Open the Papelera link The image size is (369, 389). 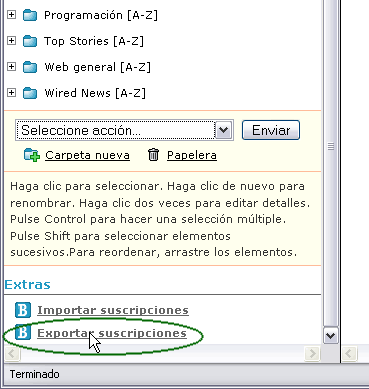[x=192, y=155]
